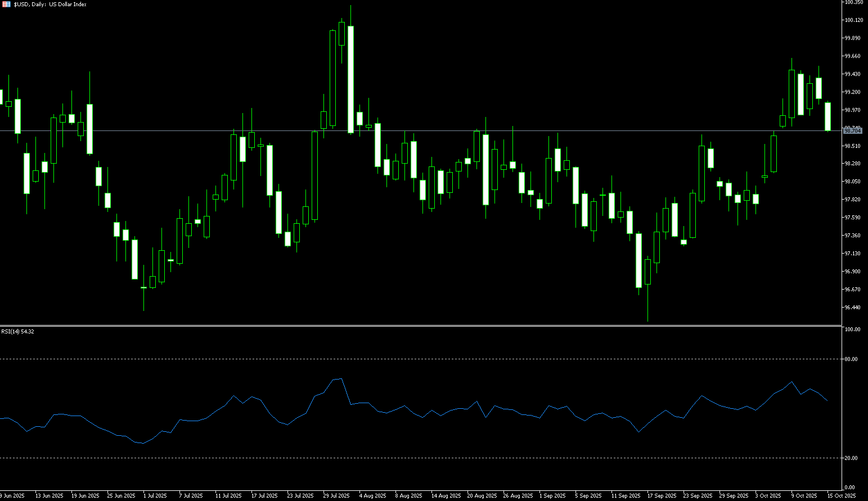Click the 1 Jul 2025 date label
Viewport: 868px width, 501px height.
click(155, 496)
